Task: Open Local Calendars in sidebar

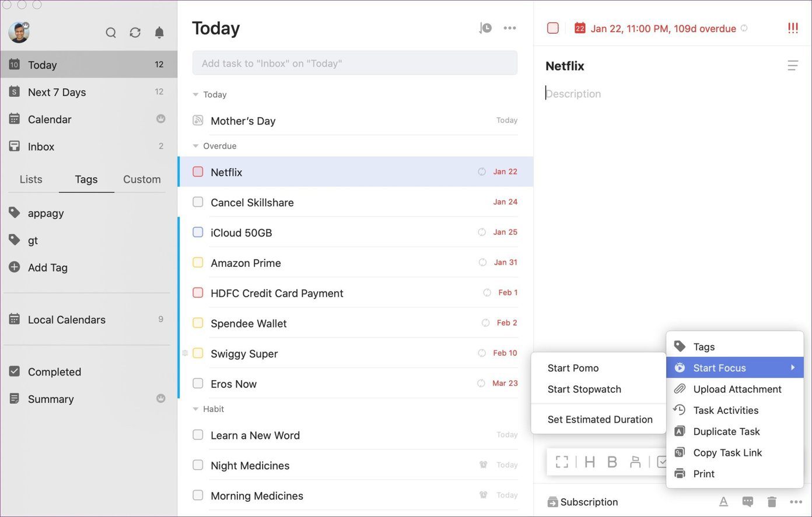Action: point(89,319)
